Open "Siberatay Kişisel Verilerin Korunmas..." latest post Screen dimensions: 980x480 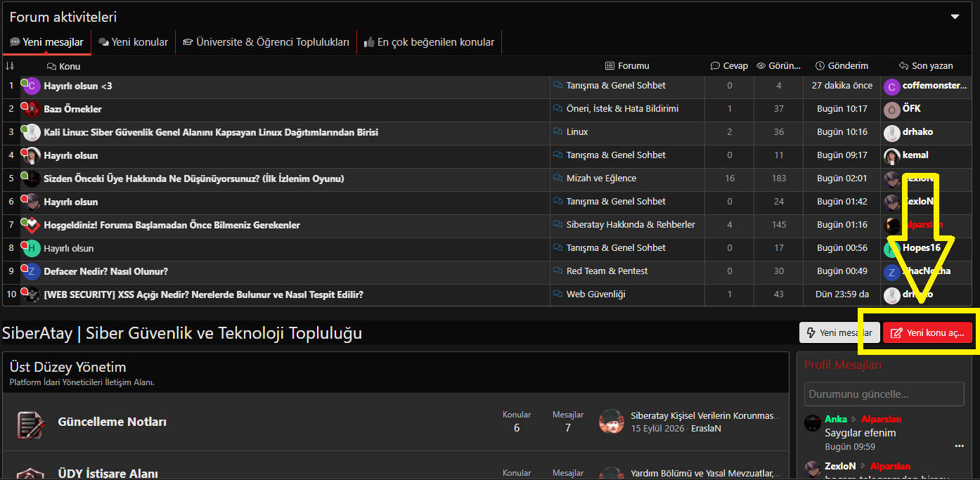pos(706,416)
